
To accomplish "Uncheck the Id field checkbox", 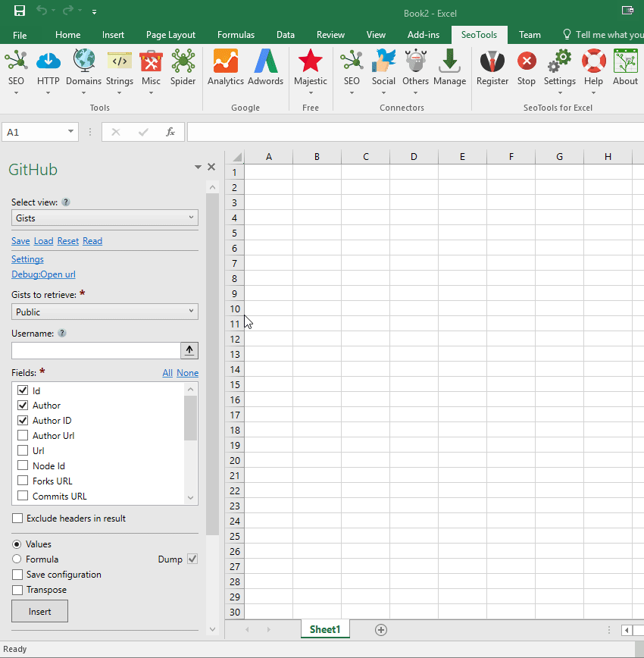I will pos(23,390).
